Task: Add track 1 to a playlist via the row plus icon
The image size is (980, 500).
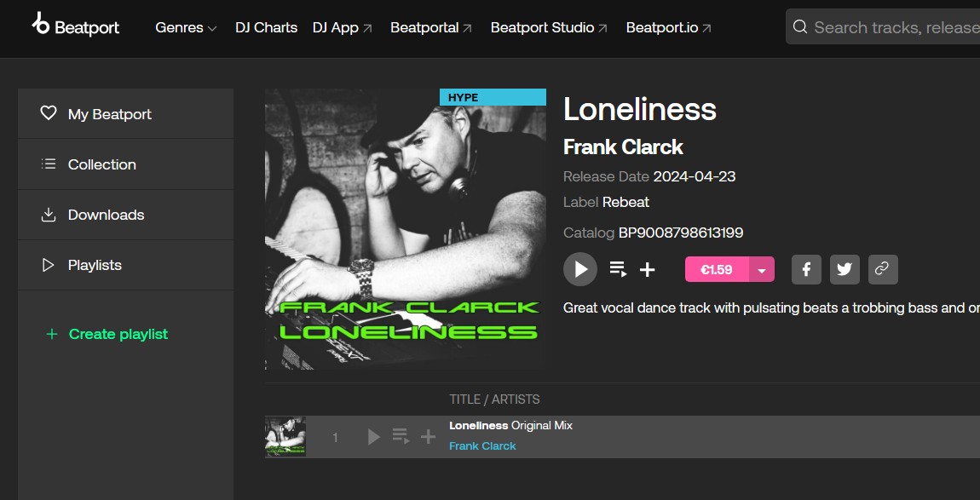Action: click(x=428, y=437)
